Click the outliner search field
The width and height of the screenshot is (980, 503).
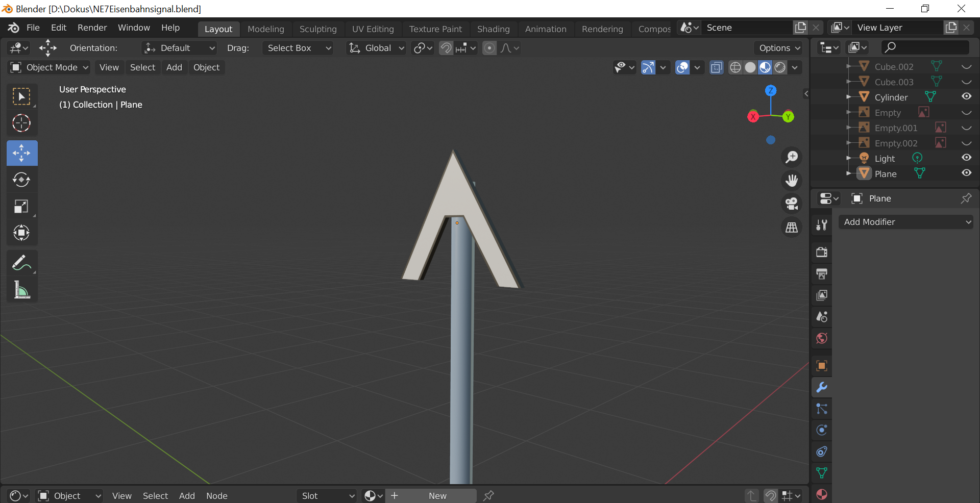(925, 47)
